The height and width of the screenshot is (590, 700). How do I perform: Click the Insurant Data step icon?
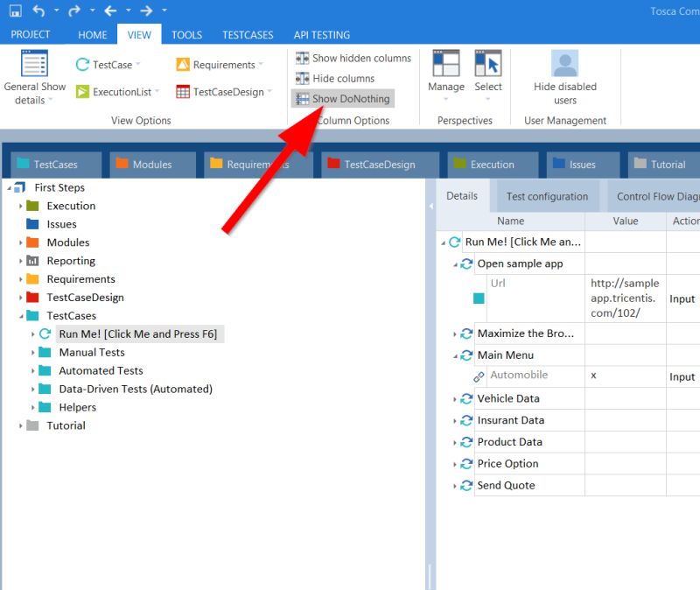point(466,420)
